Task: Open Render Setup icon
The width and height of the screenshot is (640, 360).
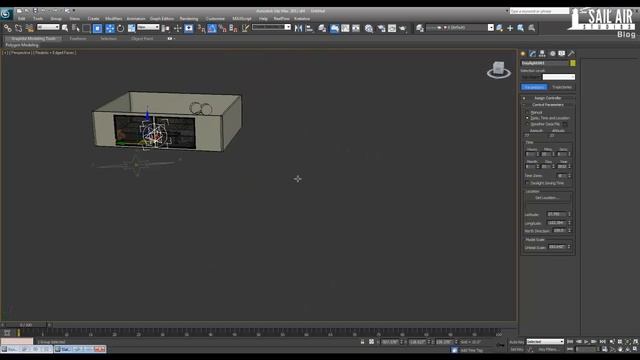Action: tap(381, 28)
